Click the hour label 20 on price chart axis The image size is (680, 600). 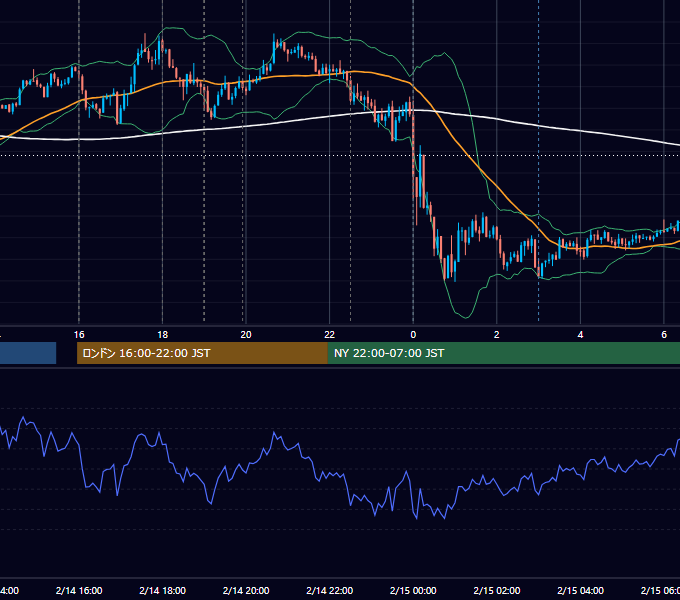tap(246, 335)
